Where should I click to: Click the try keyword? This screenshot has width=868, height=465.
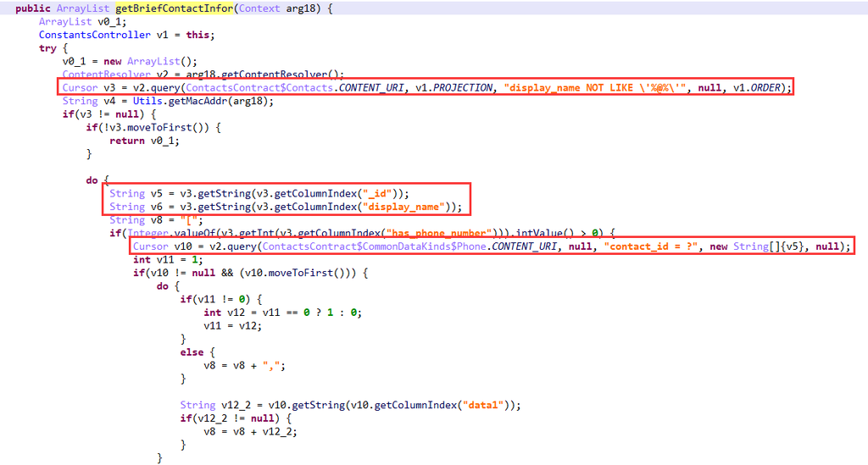(47, 48)
